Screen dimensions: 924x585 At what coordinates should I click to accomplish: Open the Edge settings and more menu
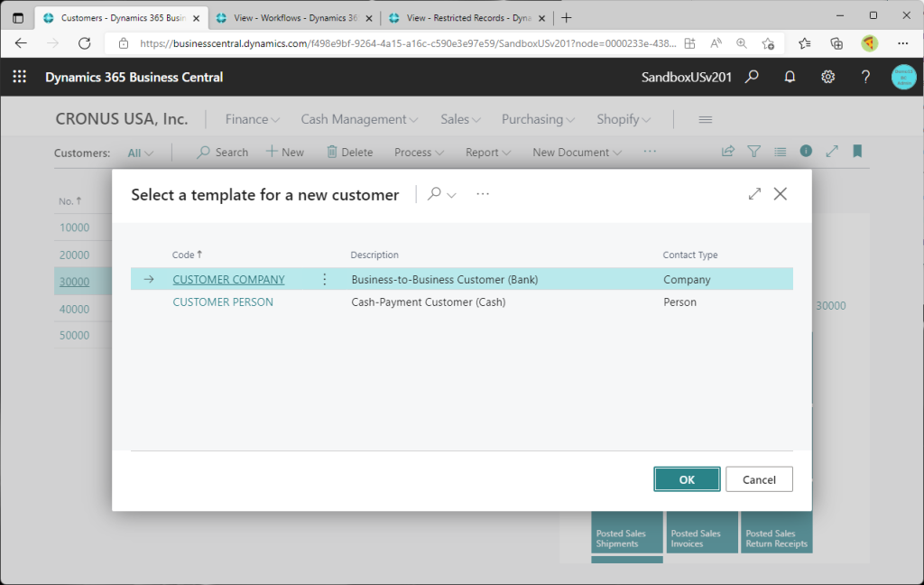(x=902, y=43)
